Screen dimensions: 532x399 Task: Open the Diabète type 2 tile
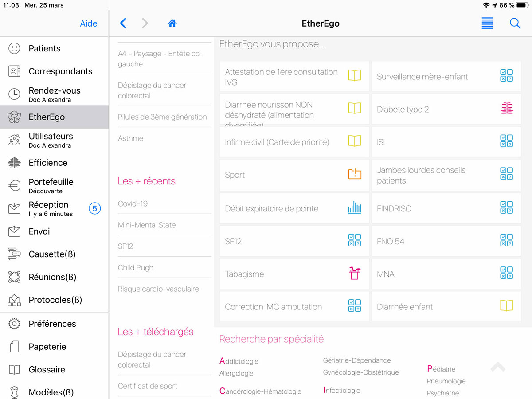[446, 110]
